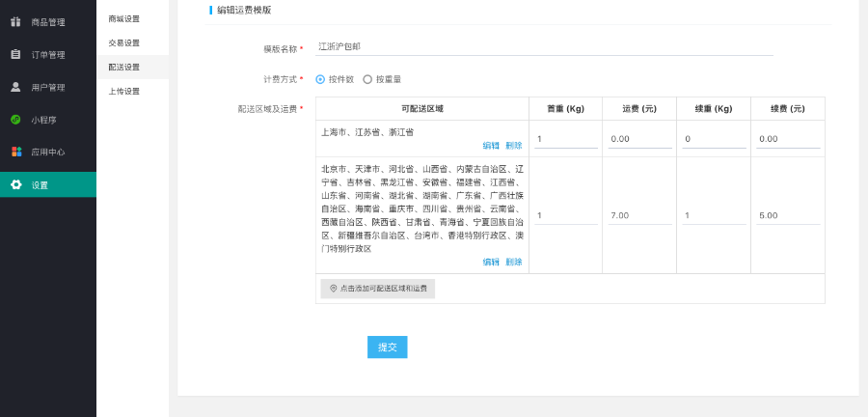Select the 按件数 billing radio button
Screen dimensions: 868x417
(320, 79)
